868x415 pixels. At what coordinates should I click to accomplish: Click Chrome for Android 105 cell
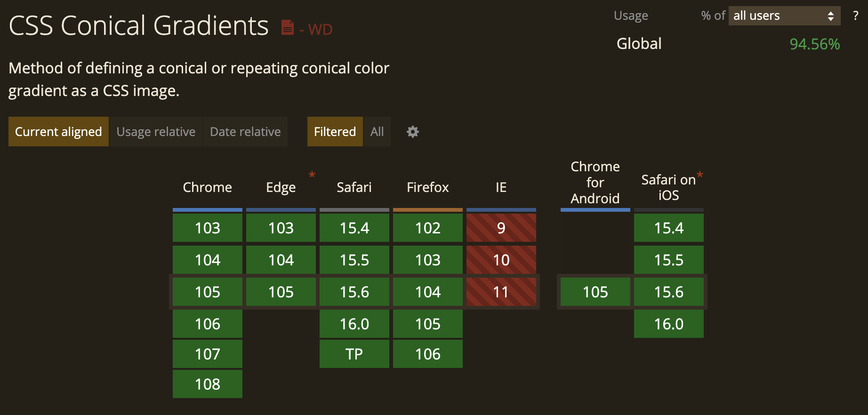tap(595, 292)
